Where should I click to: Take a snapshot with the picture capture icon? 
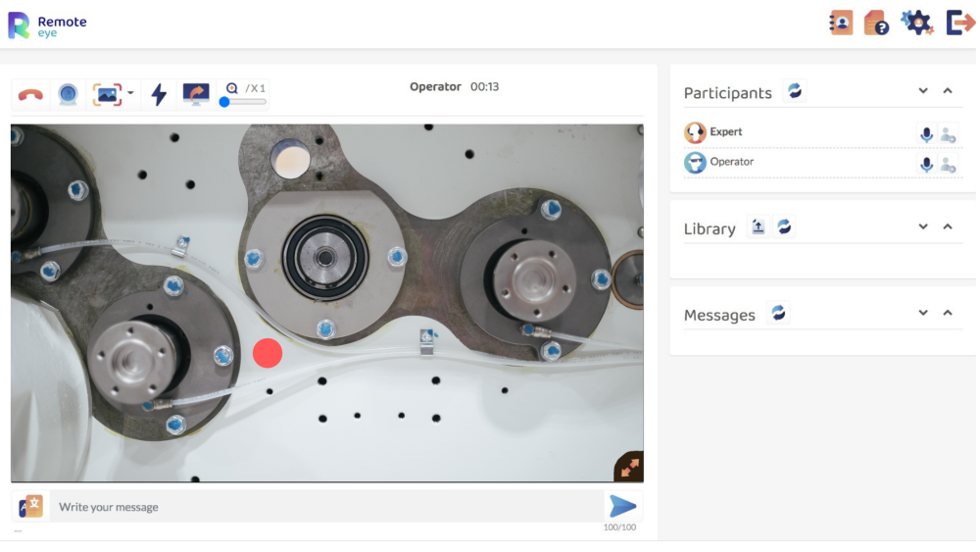point(107,94)
